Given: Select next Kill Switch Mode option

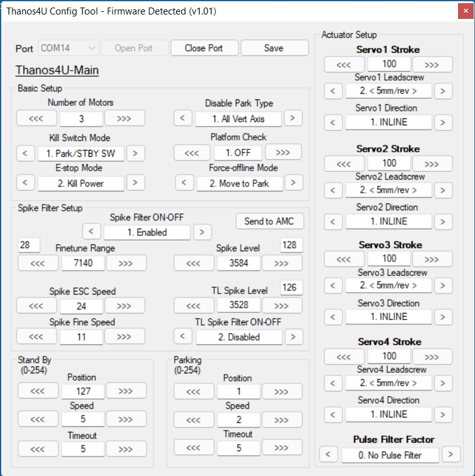Looking at the screenshot, I should [135, 153].
